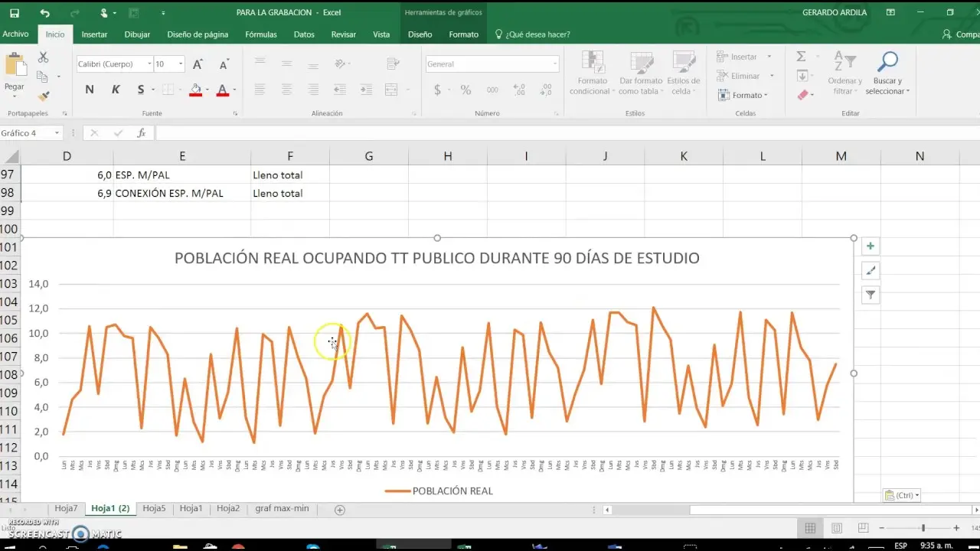
Task: Click the currency $ format icon
Action: coord(437,90)
